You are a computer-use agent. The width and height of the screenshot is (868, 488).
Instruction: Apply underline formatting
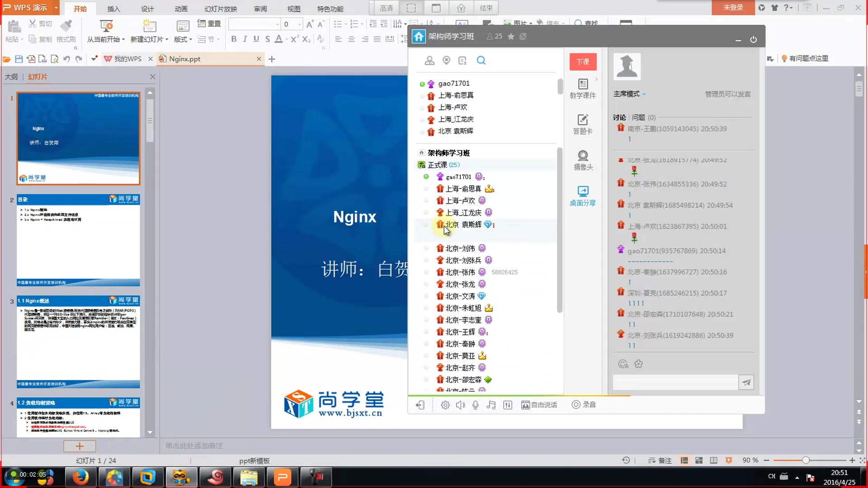[x=256, y=39]
